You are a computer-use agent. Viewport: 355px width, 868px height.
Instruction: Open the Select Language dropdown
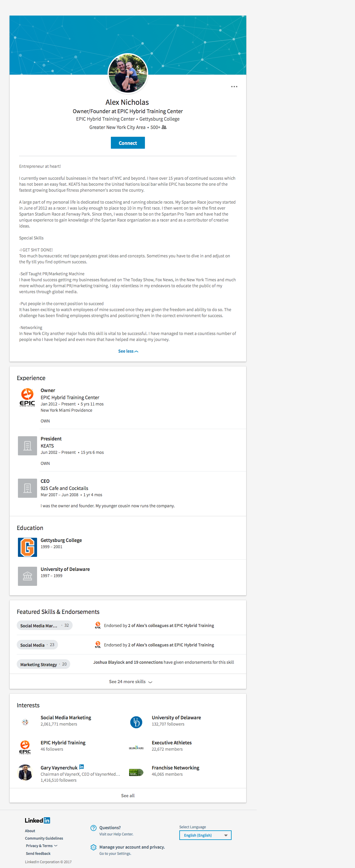pyautogui.click(x=205, y=835)
